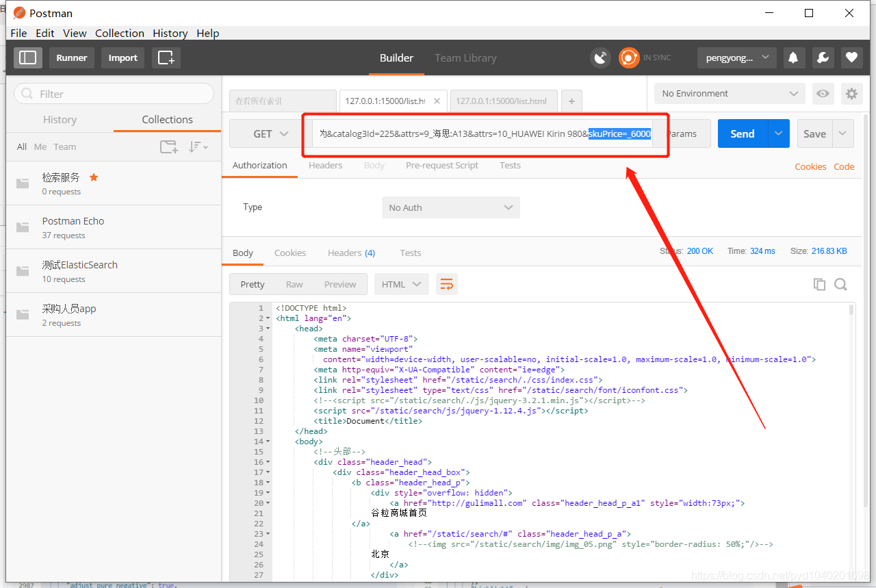Open the Help menu
This screenshot has width=876, height=588.
coord(208,33)
